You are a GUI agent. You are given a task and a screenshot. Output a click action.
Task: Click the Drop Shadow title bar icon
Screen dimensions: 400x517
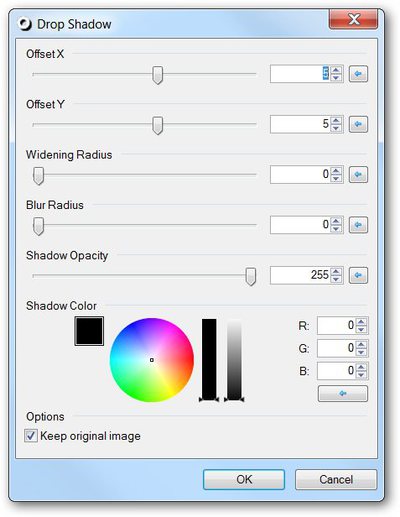(25, 24)
